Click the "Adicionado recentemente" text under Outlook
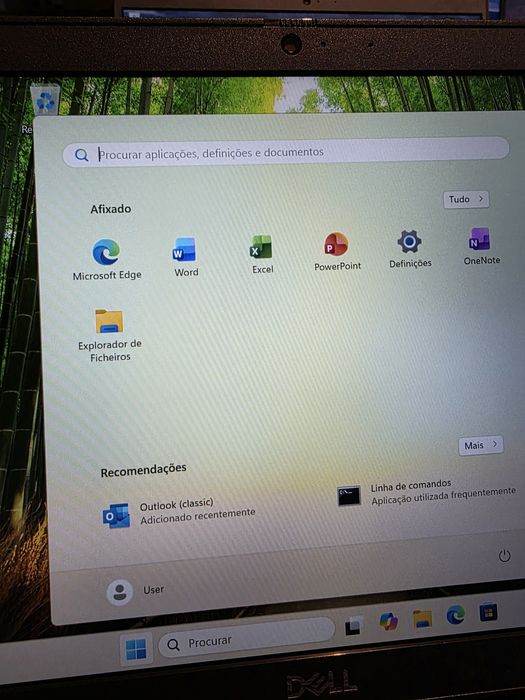Screen dimensions: 525x700 click(x=198, y=517)
